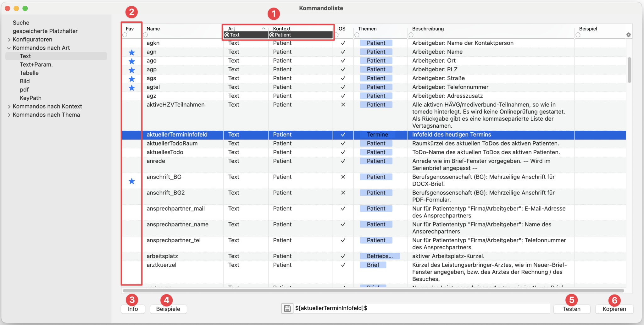
Task: Click the placeholder text field
Action: [421, 308]
